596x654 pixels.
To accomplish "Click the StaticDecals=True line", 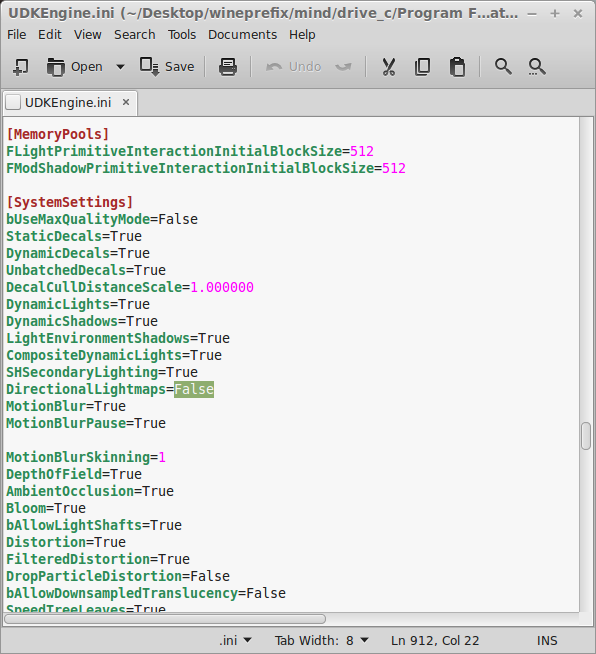I will [74, 236].
